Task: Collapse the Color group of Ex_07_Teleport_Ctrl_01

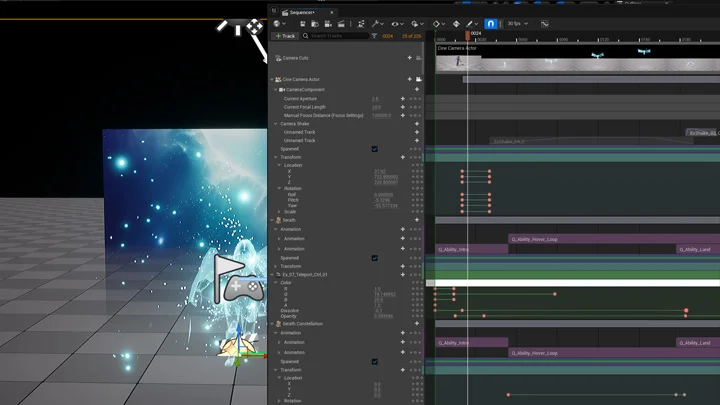Action: pyautogui.click(x=276, y=282)
